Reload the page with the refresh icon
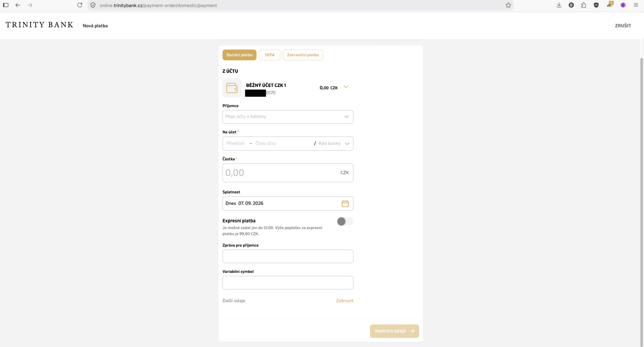This screenshot has width=644, height=347. [80, 5]
